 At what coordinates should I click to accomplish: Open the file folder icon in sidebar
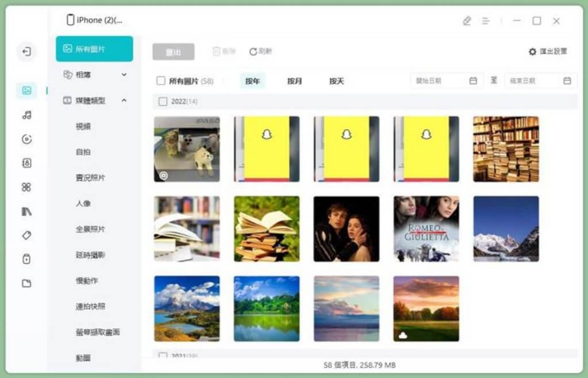(x=26, y=283)
